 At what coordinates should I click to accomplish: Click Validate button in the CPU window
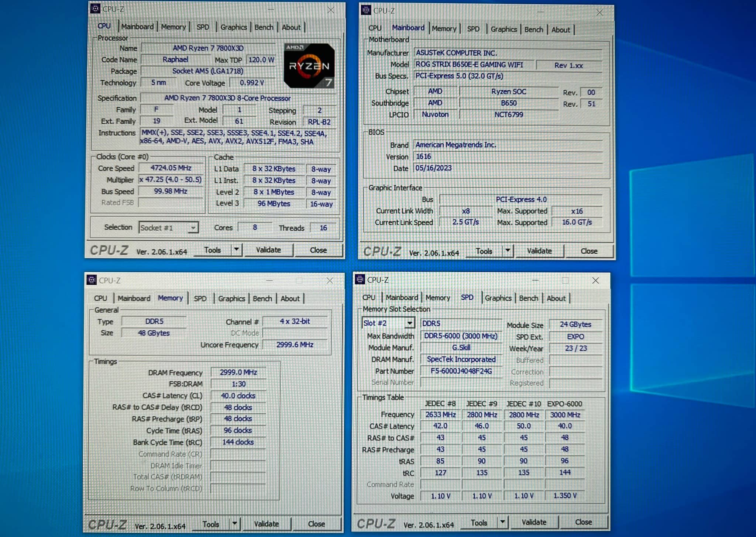tap(268, 250)
